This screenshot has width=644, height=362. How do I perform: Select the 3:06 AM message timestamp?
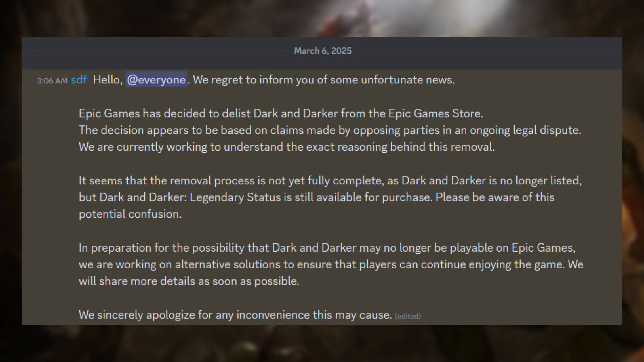point(52,81)
